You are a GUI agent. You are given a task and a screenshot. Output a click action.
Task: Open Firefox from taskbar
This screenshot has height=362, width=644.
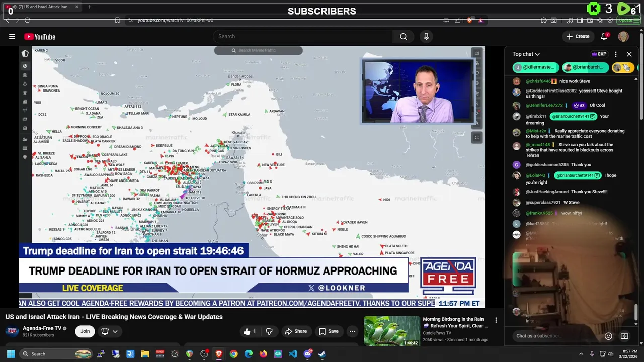tap(263, 354)
